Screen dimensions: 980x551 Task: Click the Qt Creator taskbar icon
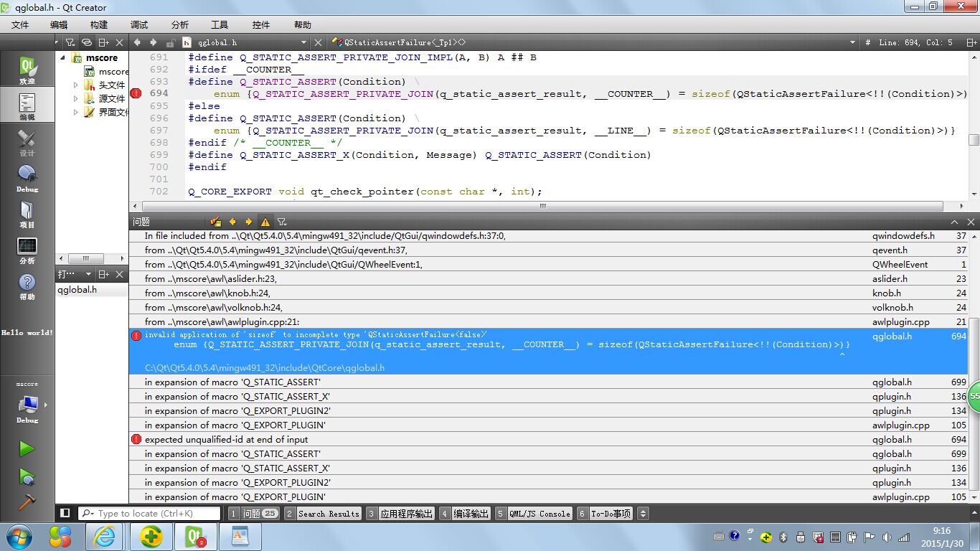[195, 536]
